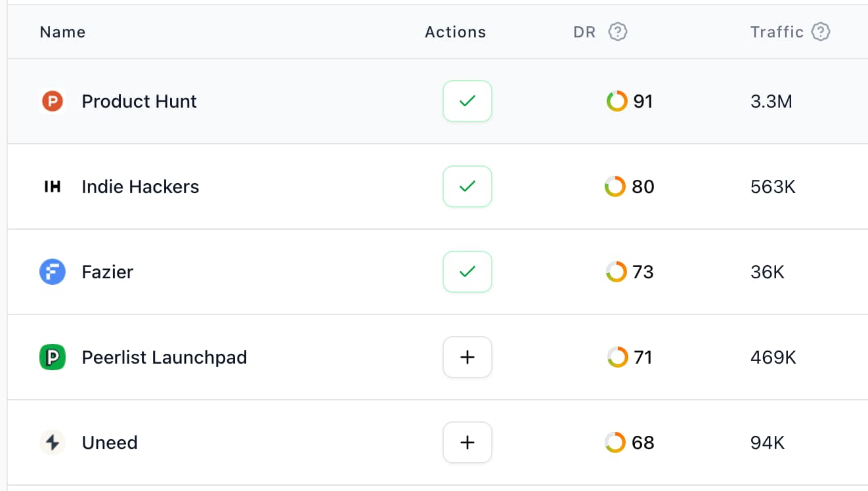Open the Indie Hackers name link
This screenshot has height=491, width=868.
click(x=140, y=186)
